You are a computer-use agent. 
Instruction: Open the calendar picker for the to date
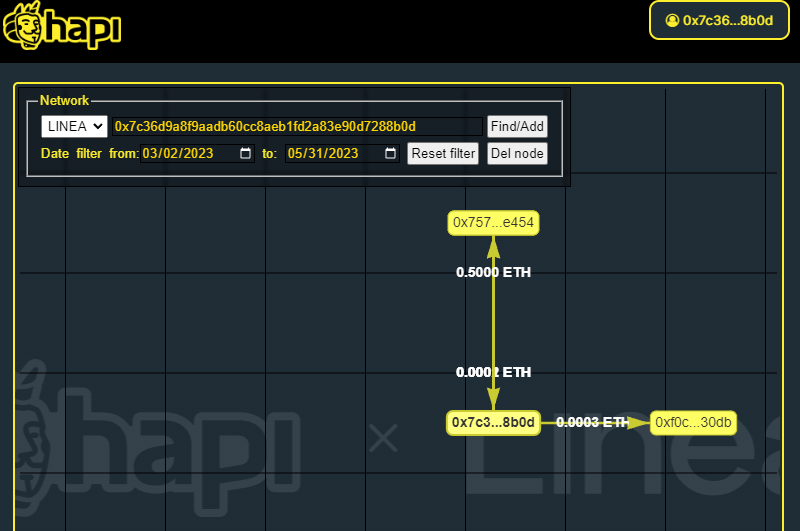[390, 153]
